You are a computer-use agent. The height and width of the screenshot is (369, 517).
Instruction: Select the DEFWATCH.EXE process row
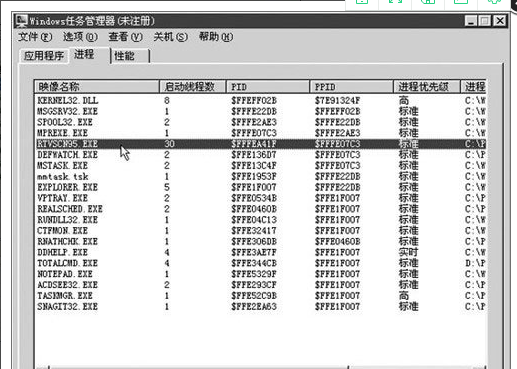click(x=261, y=155)
